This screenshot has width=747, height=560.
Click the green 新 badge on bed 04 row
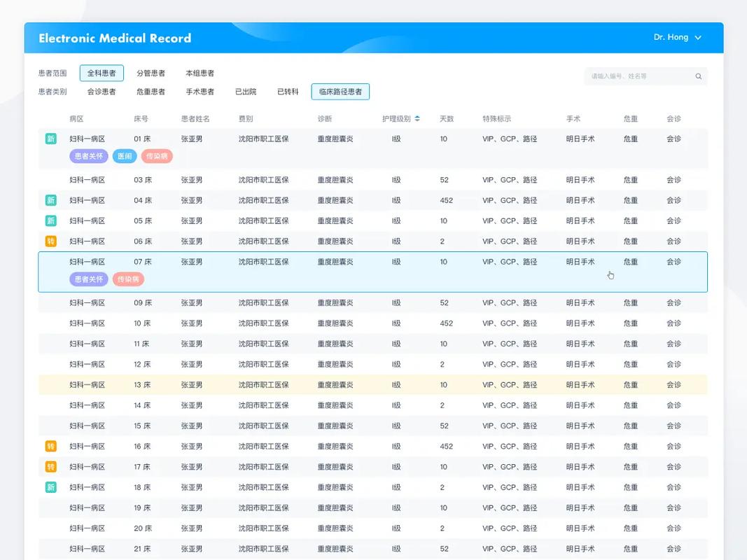[50, 200]
